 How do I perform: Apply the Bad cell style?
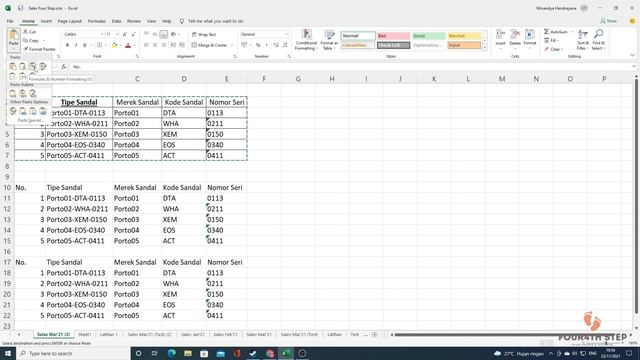393,36
